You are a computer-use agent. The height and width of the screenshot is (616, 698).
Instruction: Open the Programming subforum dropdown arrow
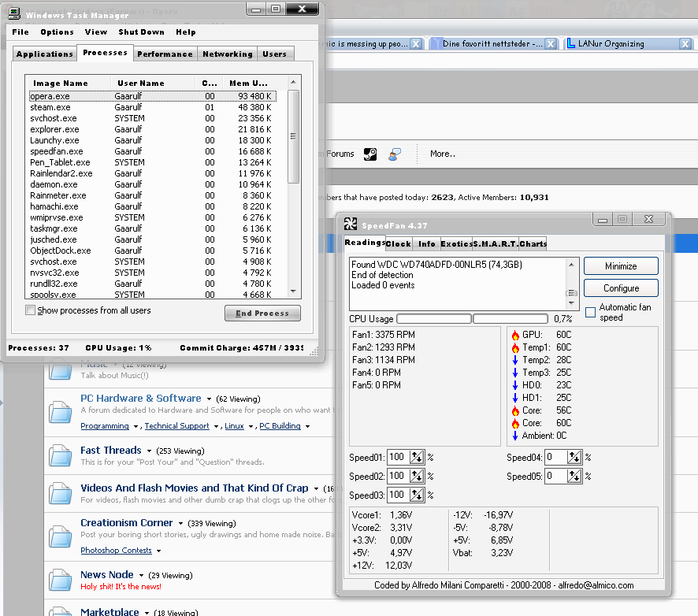[136, 426]
